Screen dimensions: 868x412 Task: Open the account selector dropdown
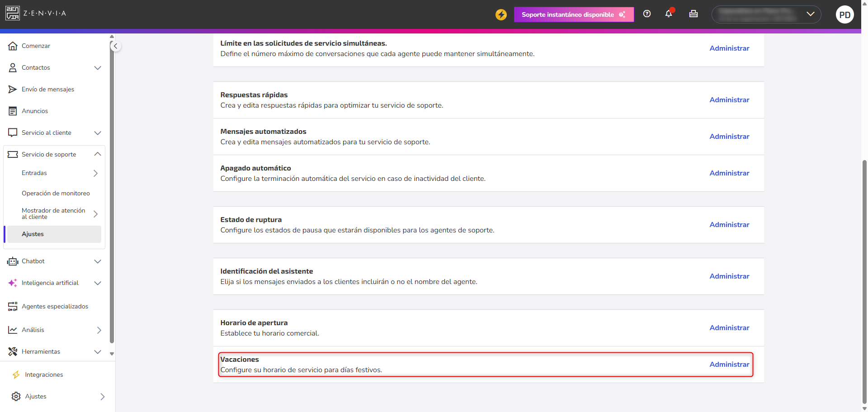point(766,14)
